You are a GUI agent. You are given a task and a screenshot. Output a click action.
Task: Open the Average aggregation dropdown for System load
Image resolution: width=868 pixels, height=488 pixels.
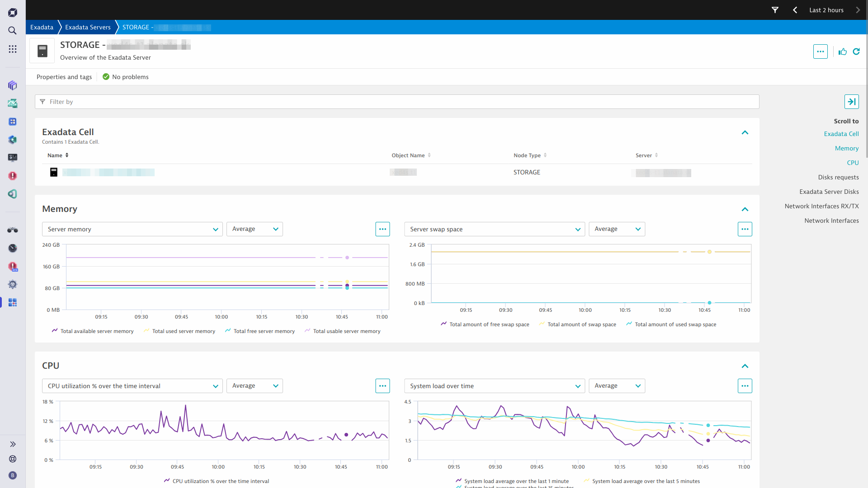617,385
